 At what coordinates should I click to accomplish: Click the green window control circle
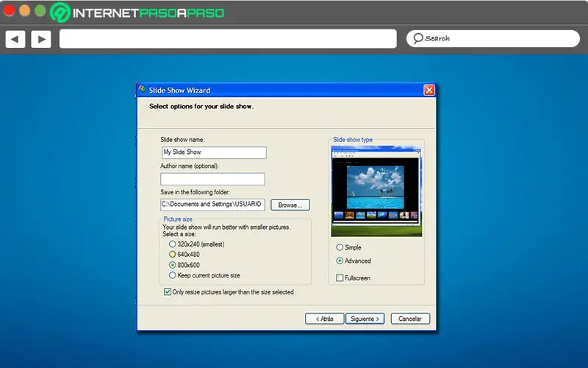(x=40, y=10)
